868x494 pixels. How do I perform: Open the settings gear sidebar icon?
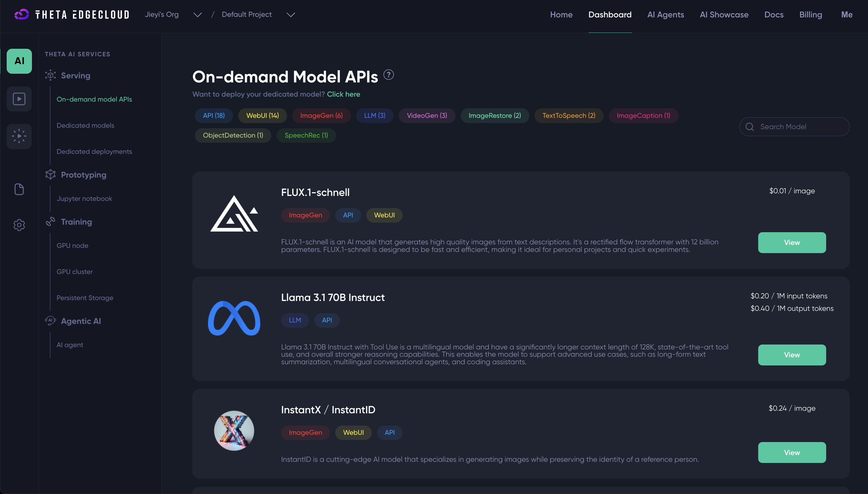pos(19,225)
